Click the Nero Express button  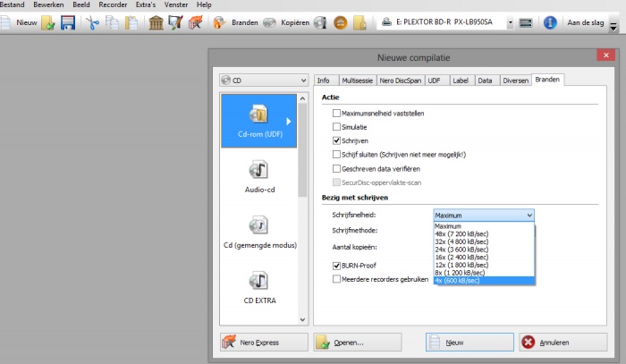[x=264, y=343]
